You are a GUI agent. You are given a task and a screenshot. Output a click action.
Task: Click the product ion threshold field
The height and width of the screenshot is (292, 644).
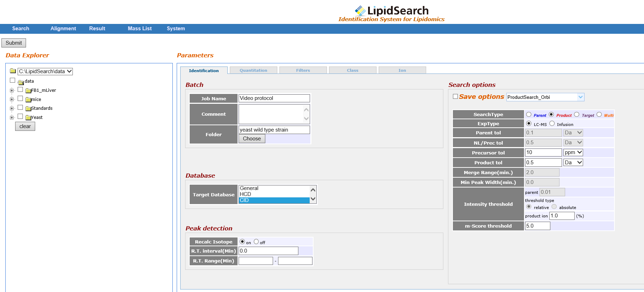(x=562, y=216)
